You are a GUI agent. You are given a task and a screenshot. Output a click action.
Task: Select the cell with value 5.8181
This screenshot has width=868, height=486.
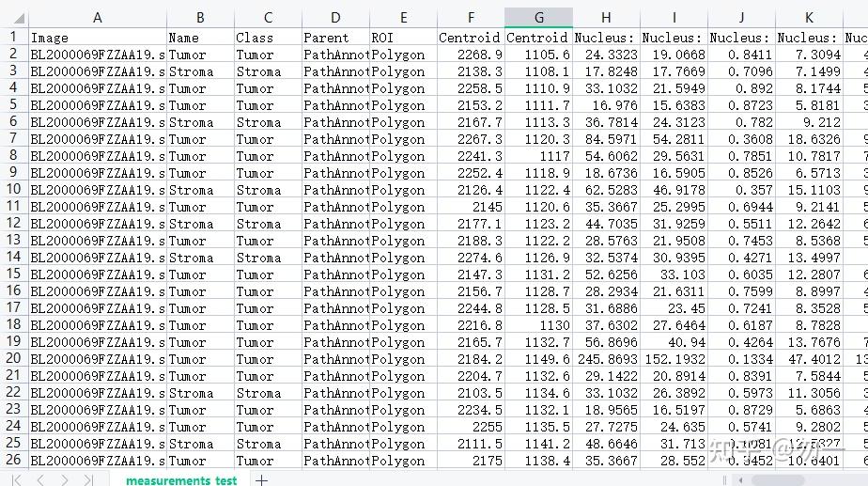(x=810, y=105)
